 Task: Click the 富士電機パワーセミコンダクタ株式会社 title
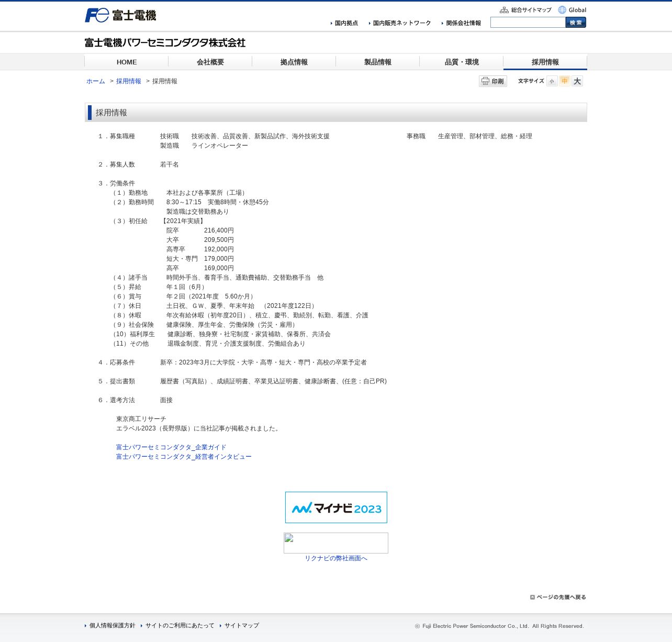pos(165,43)
